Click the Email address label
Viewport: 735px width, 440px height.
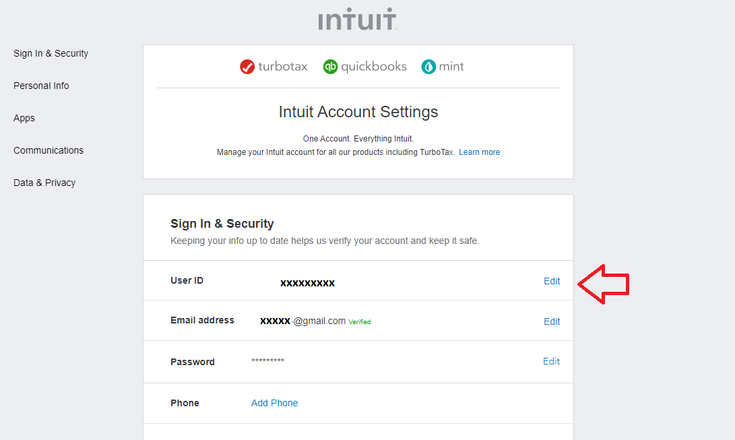click(x=202, y=320)
